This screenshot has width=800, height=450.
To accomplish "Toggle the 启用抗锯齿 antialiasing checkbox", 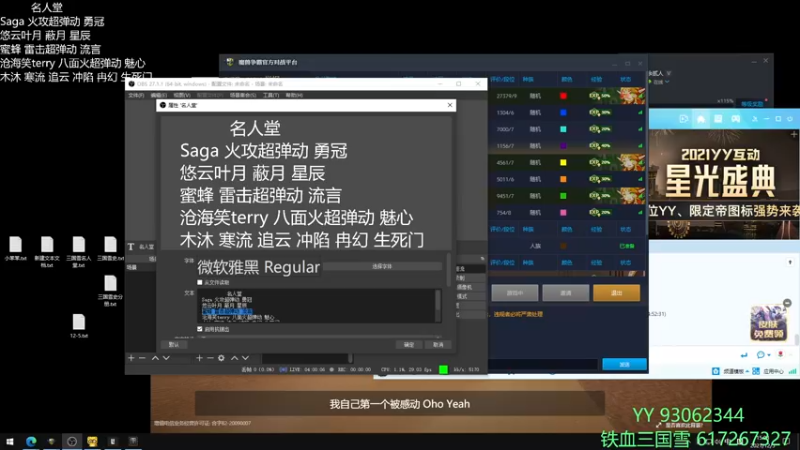I will pos(200,329).
